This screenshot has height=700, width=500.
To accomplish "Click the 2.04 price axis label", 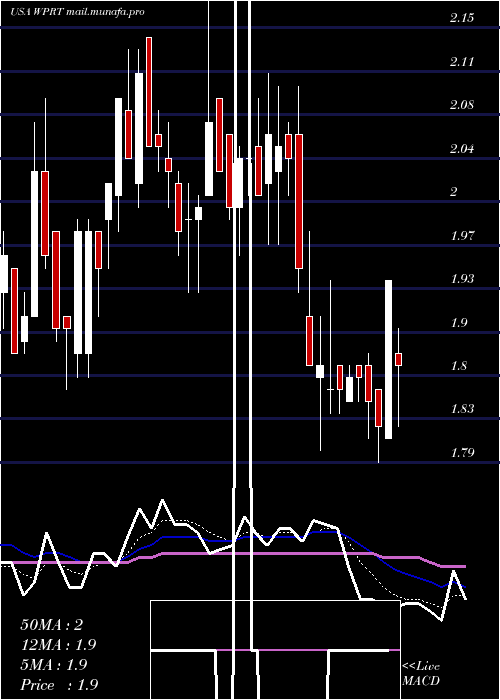I will coord(462,149).
